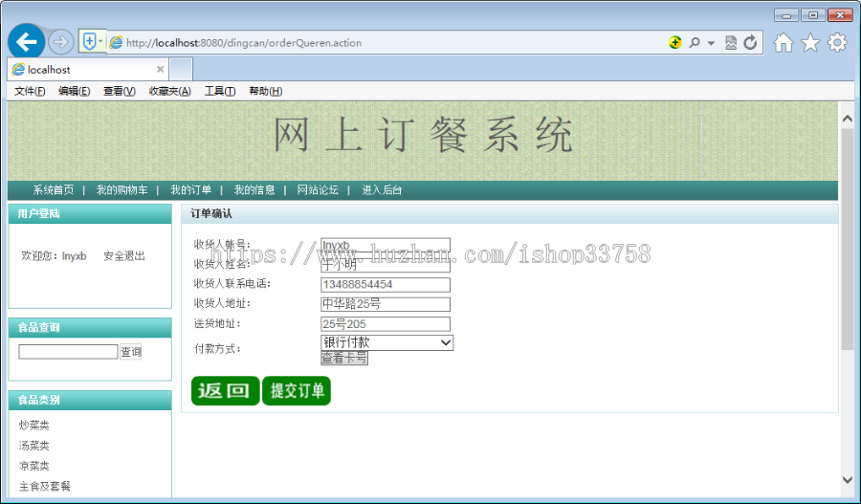
Task: Open the 凉菜类 category
Action: (x=34, y=466)
